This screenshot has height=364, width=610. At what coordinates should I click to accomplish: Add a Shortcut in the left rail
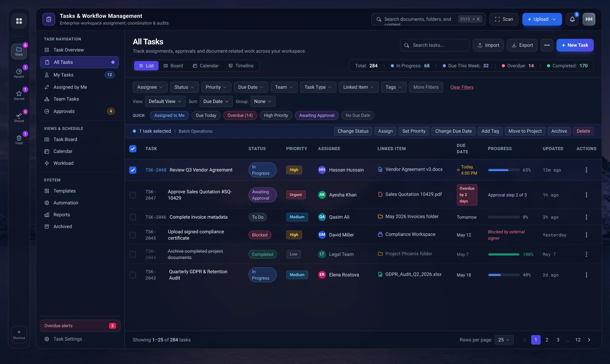pos(19,335)
